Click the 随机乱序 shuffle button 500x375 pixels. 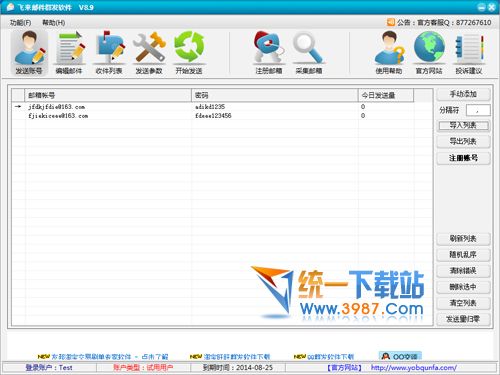point(463,255)
